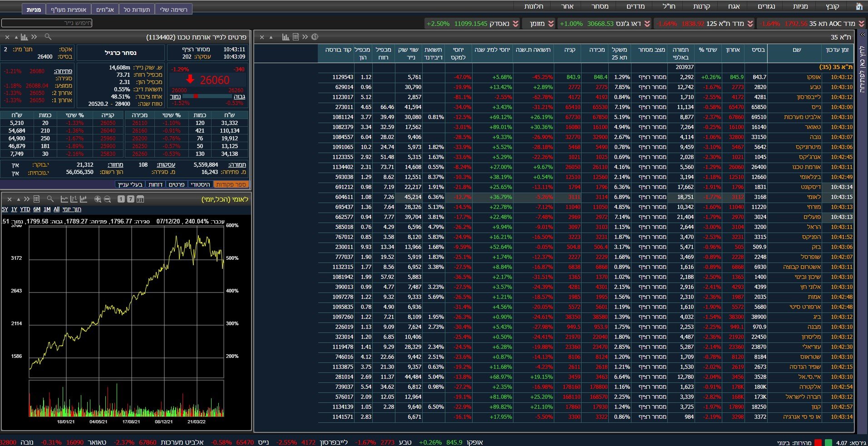Viewport: 868px width, 446px height.
Task: Expand the TA-125 index ticker dropdown
Action: [x=750, y=24]
